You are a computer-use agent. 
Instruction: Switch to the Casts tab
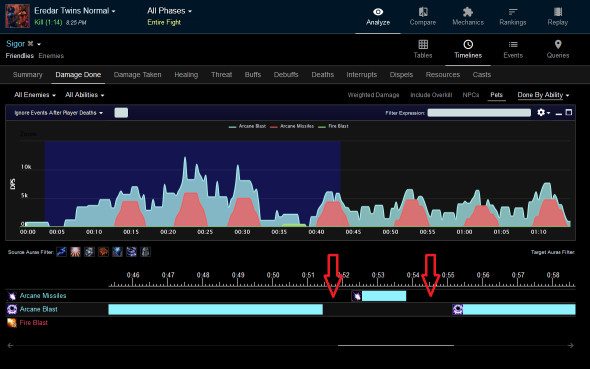[x=482, y=74]
